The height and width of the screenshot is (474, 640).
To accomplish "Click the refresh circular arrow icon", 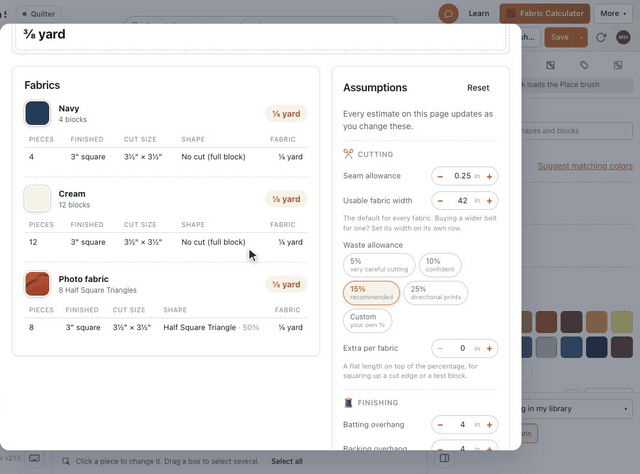I will [601, 38].
